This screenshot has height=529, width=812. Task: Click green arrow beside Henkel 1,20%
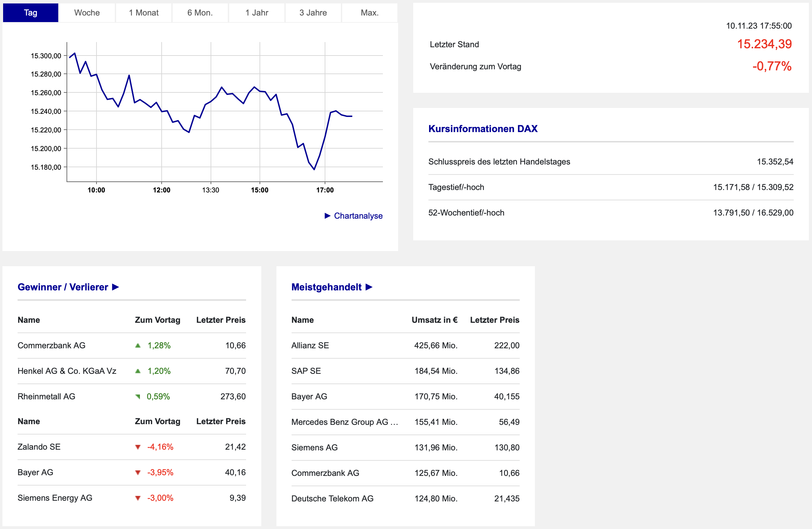[138, 371]
